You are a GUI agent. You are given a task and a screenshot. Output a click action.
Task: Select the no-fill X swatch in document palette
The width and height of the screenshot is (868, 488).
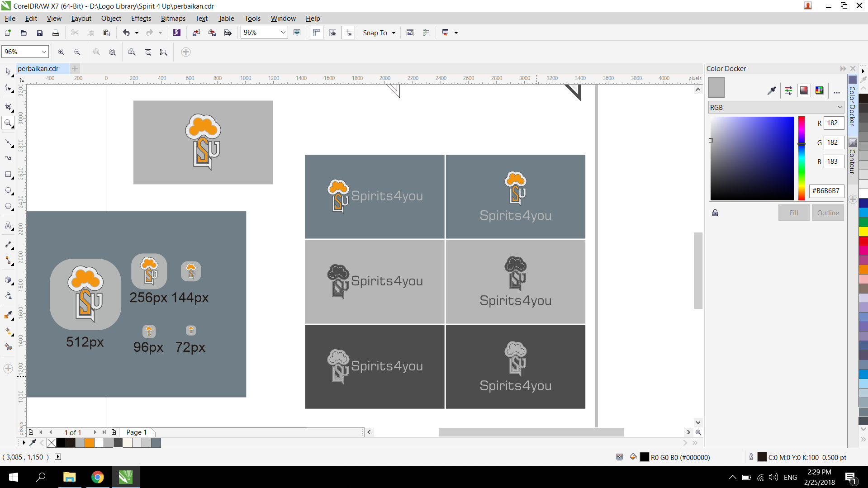52,443
